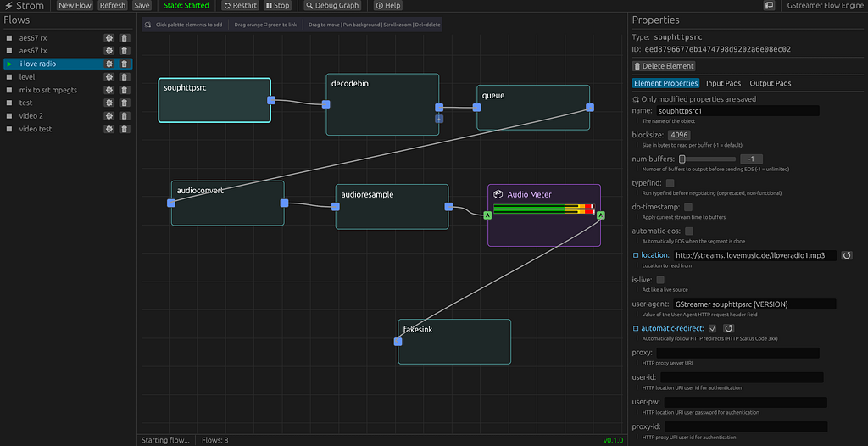
Task: Open the Debug Graph
Action: point(332,6)
